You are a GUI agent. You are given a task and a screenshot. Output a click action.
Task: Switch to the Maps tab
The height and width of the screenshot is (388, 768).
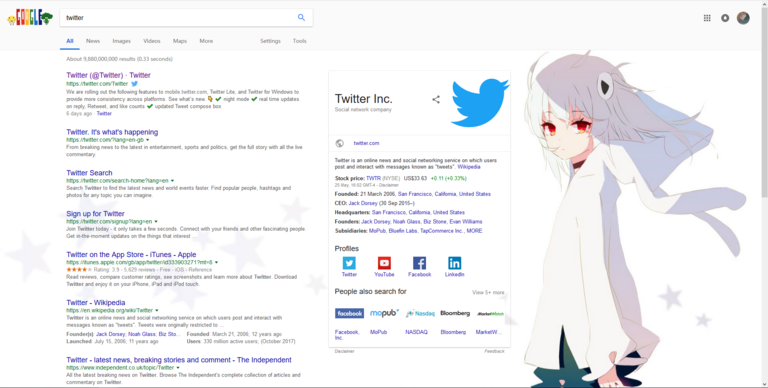coord(180,41)
